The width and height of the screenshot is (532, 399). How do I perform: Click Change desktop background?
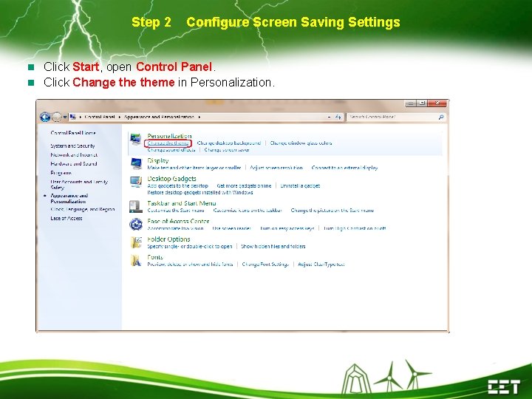click(x=229, y=143)
